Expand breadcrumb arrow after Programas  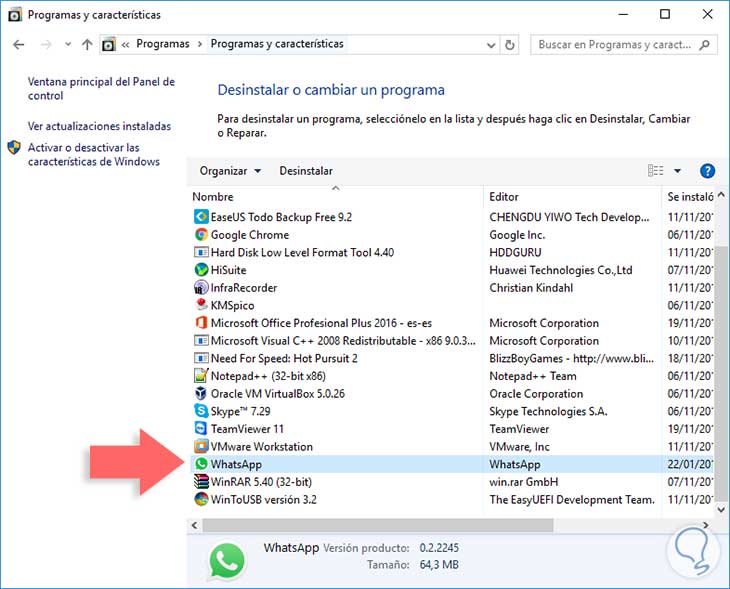coord(200,44)
